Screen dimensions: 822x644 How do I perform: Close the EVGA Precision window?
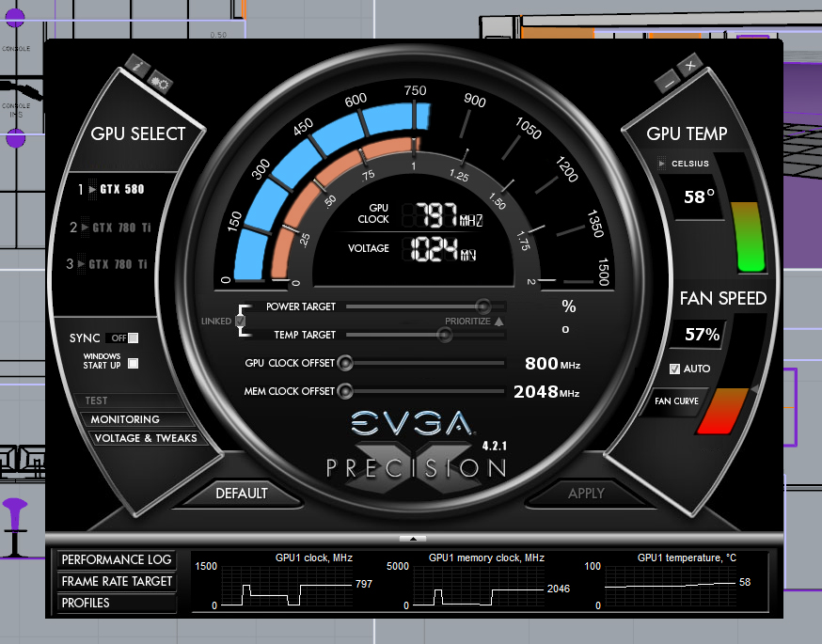coord(690,66)
